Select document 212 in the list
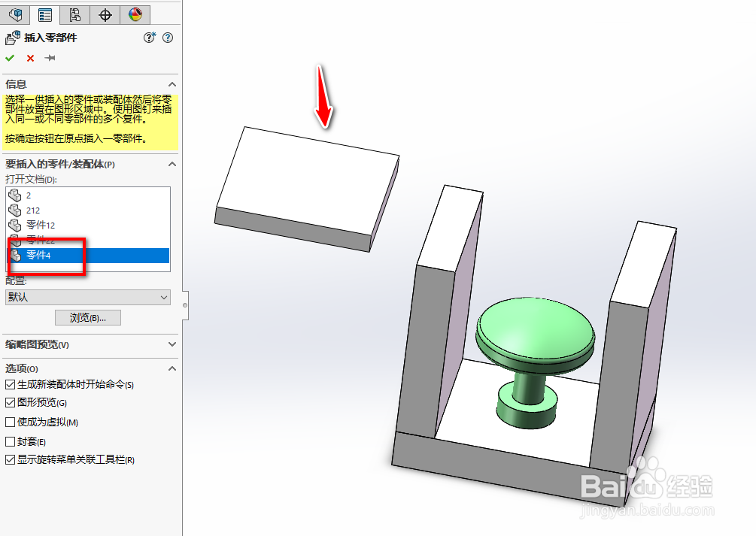 click(x=88, y=210)
